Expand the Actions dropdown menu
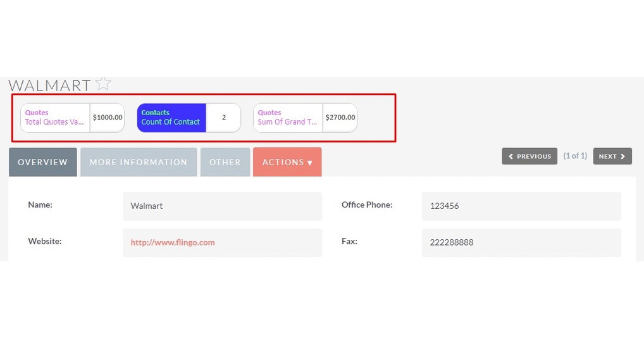 [287, 162]
